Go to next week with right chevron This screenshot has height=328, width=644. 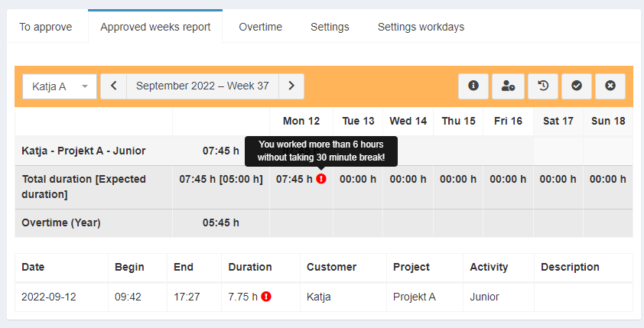291,86
